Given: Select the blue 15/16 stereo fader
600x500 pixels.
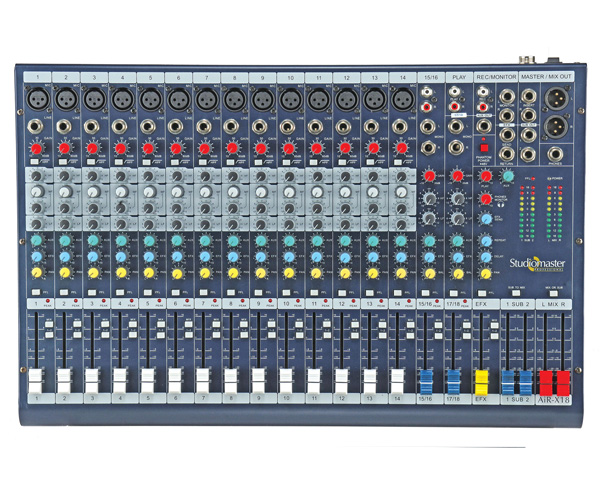Looking at the screenshot, I should click(426, 382).
